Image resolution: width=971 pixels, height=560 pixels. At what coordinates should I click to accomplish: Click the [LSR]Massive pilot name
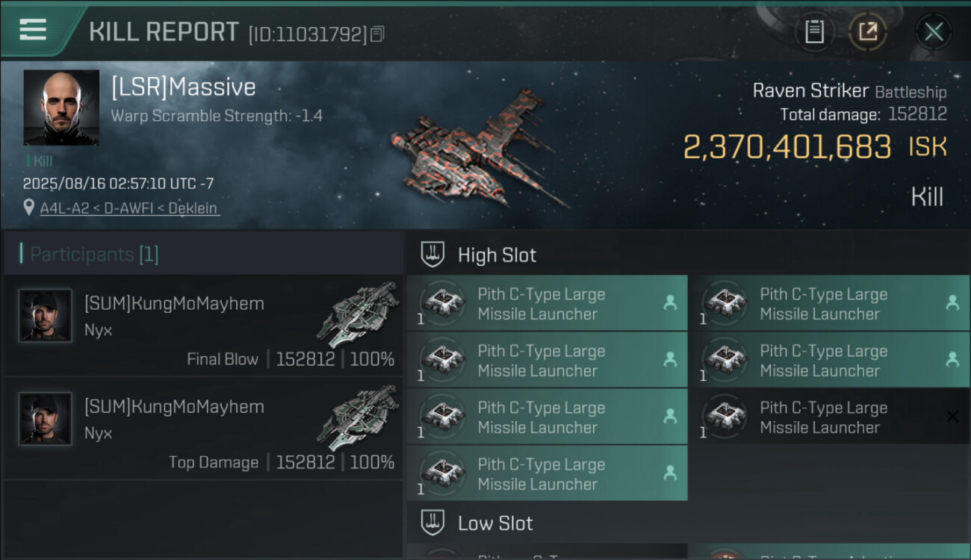(183, 87)
